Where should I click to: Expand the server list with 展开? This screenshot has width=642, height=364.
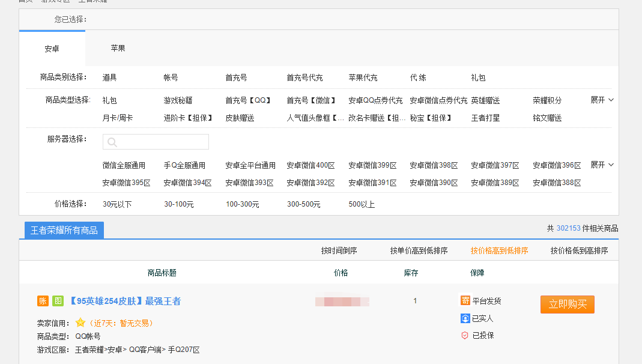click(x=602, y=165)
